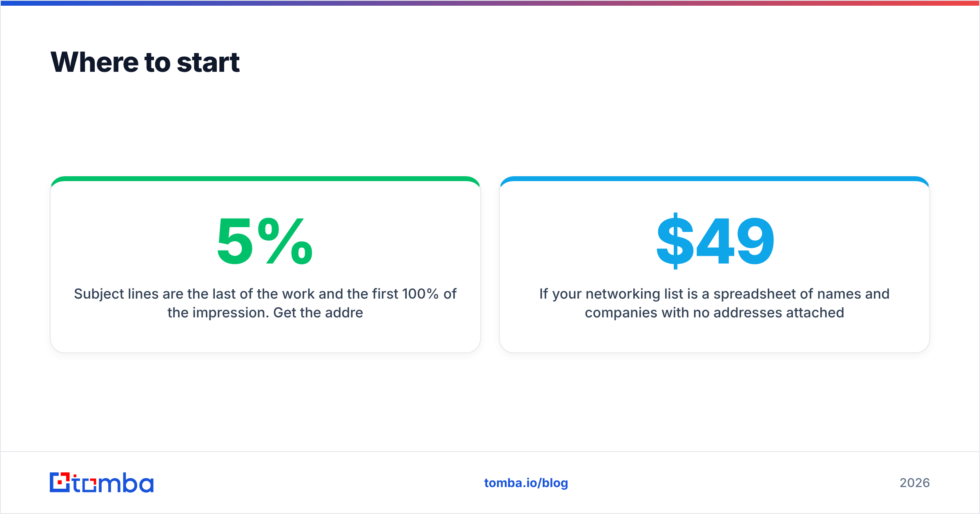Click the blue top border of right card
This screenshot has height=514, width=980.
tap(714, 179)
